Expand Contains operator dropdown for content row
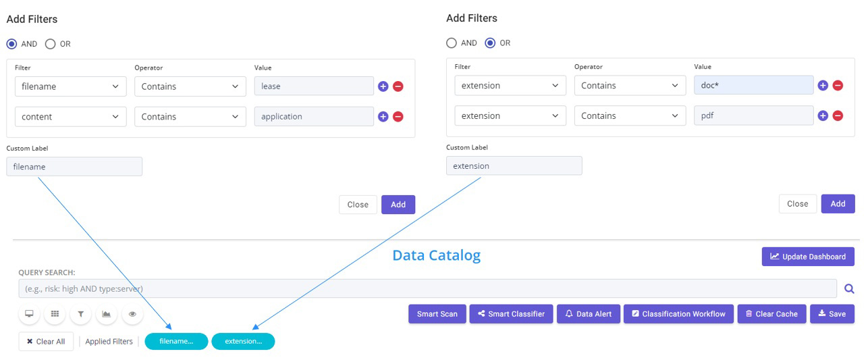The width and height of the screenshot is (868, 362). (190, 117)
